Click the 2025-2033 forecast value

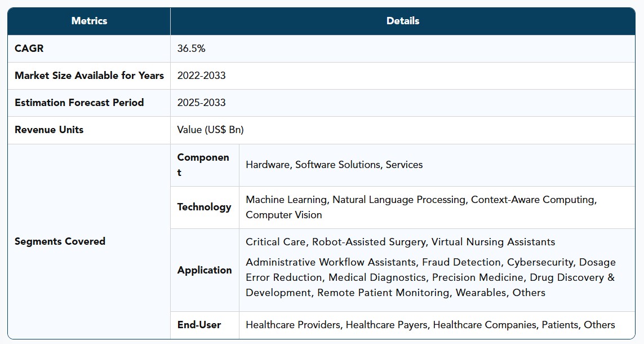point(201,103)
